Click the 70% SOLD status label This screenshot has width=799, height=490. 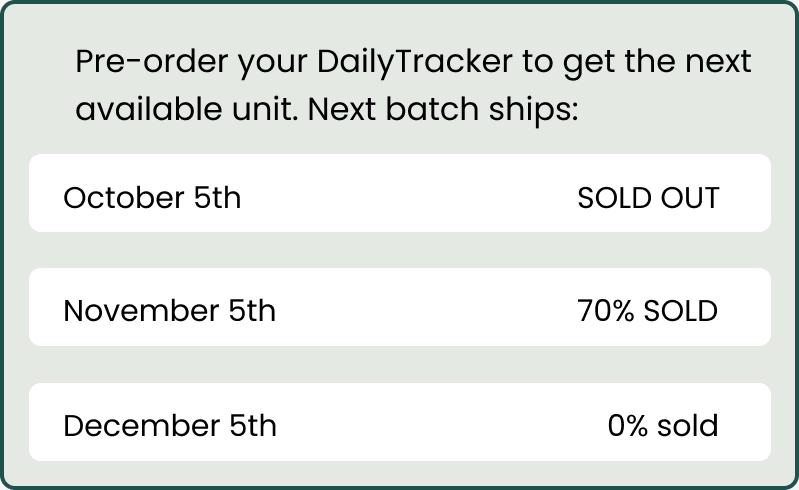coord(647,311)
